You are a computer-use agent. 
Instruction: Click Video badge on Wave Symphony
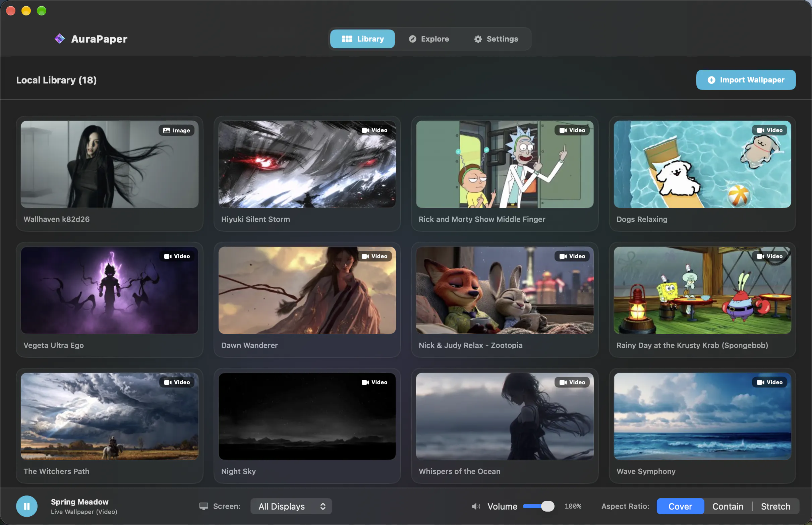(x=769, y=382)
